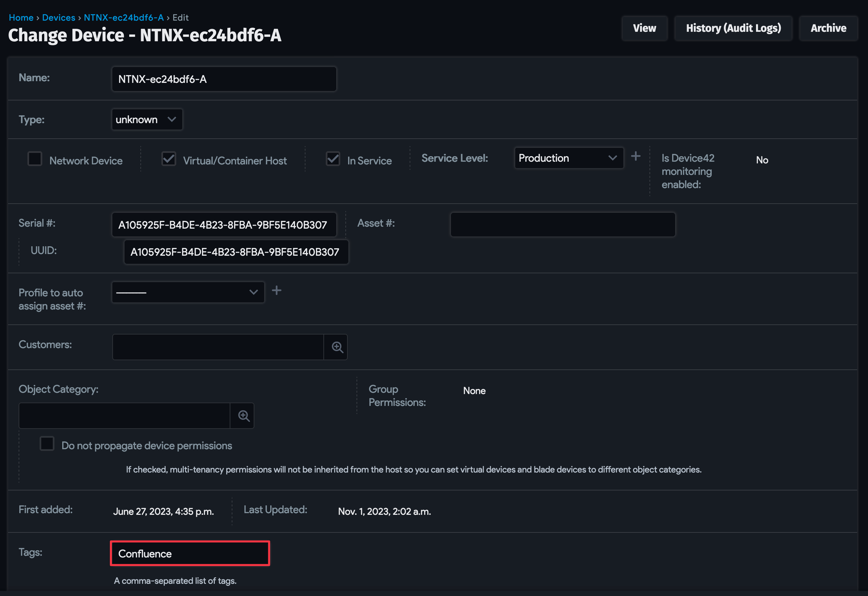This screenshot has width=868, height=596.
Task: Click the plus icon next to Service Level
Action: 635,156
